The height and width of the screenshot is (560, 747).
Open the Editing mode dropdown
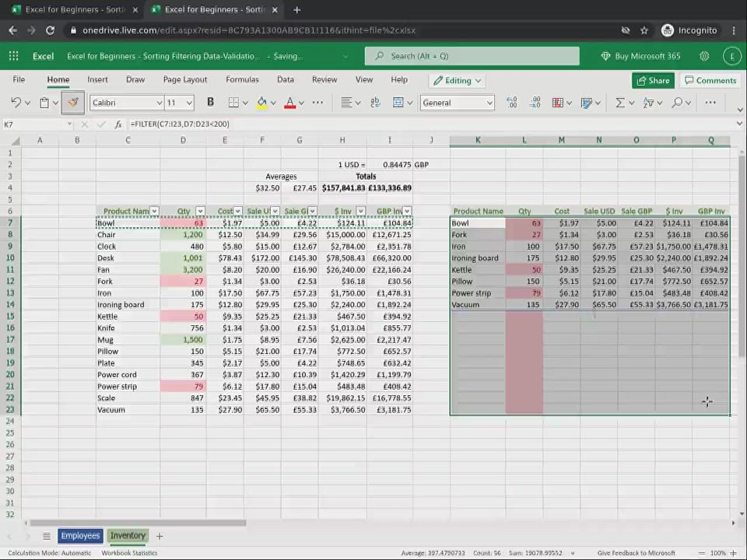point(457,80)
